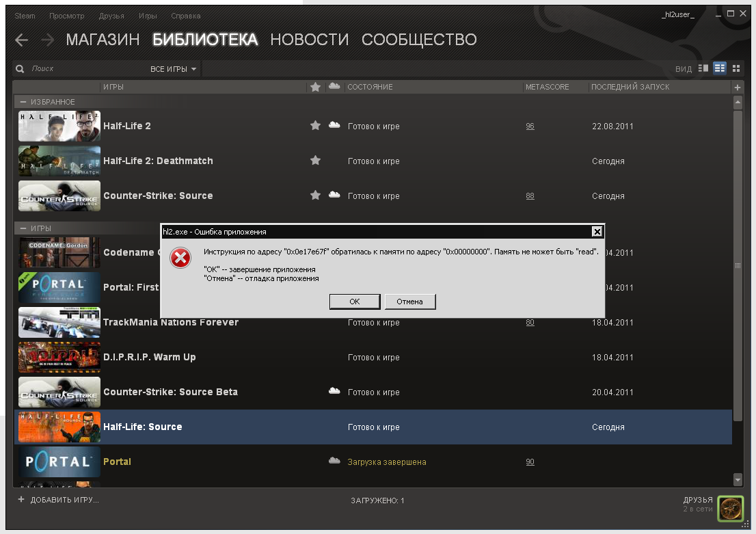Click ДОБАВИТЬ ИГРУ... link
The height and width of the screenshot is (534, 756).
pyautogui.click(x=65, y=500)
